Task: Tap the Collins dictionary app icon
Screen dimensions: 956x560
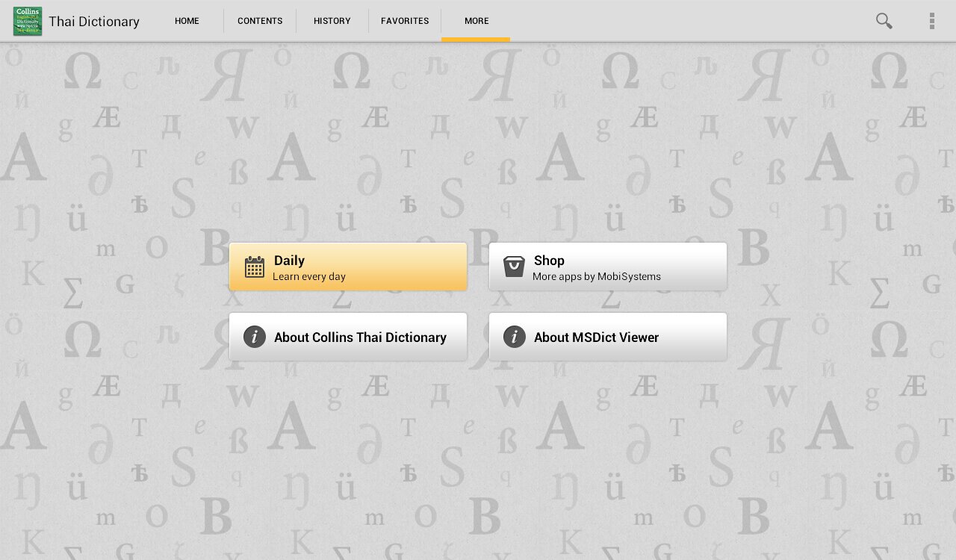Action: (28, 21)
